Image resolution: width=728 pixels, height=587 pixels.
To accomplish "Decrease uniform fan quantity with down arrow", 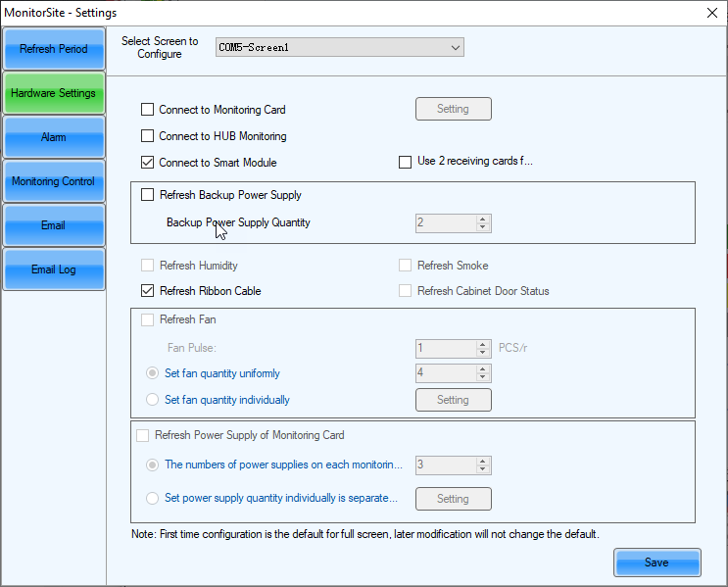I will coord(483,377).
